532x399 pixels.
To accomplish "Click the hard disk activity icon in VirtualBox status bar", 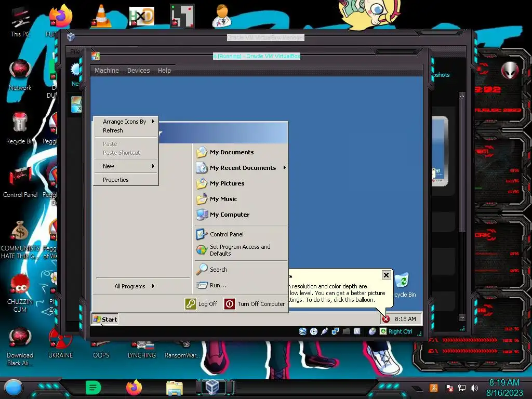I will pyautogui.click(x=303, y=331).
